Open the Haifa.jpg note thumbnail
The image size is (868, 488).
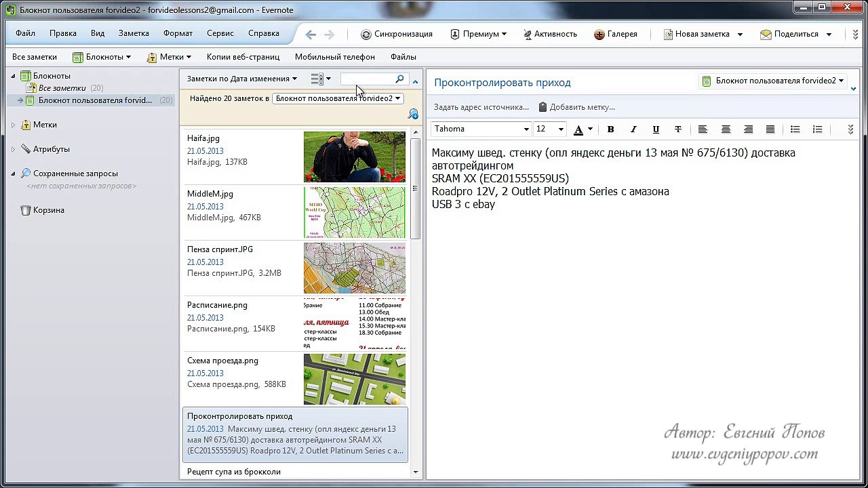[355, 157]
